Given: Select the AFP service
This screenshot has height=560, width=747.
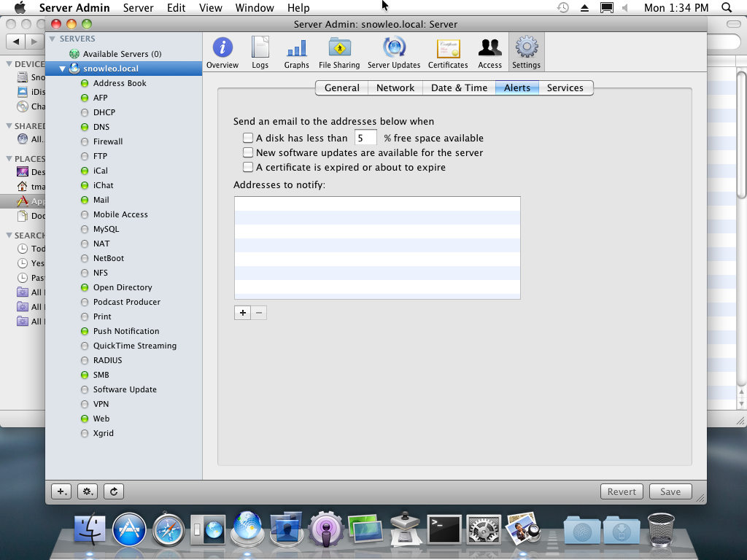Looking at the screenshot, I should (x=101, y=98).
